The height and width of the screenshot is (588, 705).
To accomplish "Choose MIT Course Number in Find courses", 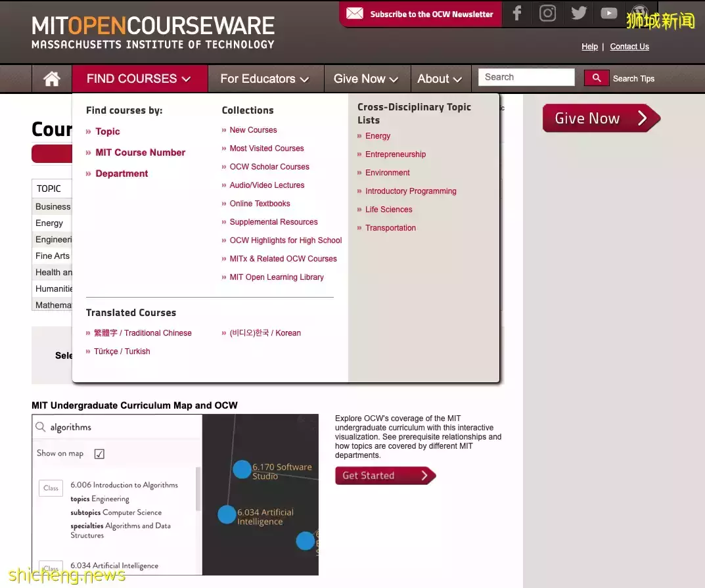I will click(140, 152).
